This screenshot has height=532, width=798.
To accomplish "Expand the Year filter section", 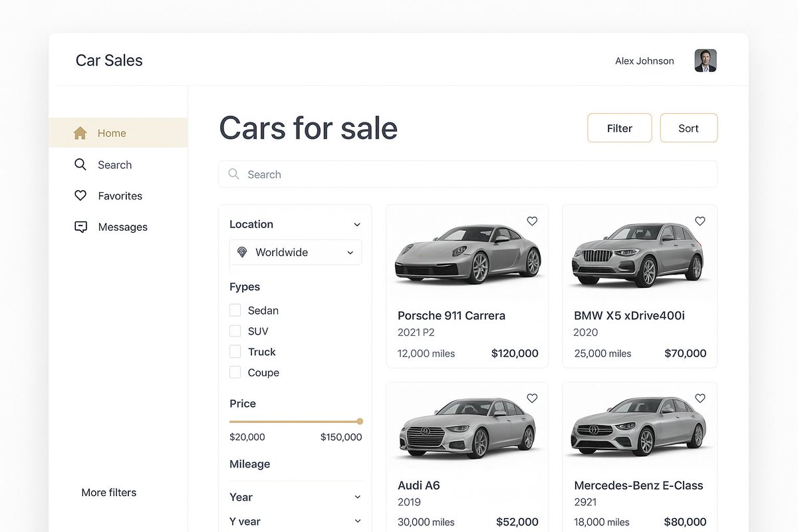I will [x=295, y=497].
